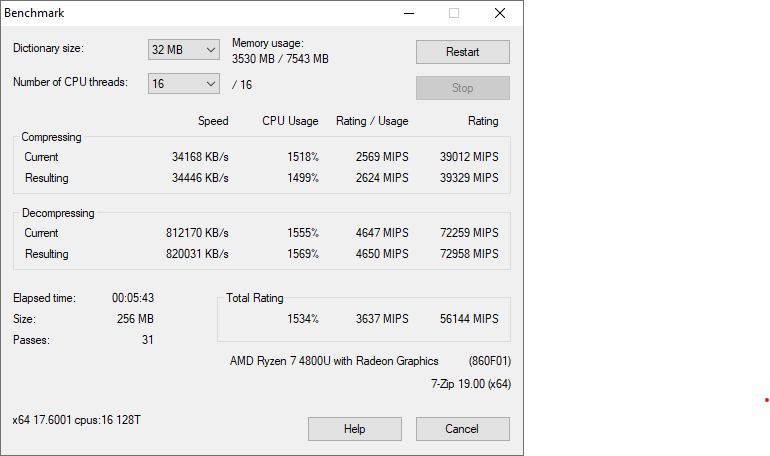Click the Compressing Current speed 34168 KB/s
This screenshot has width=770, height=456.
(x=199, y=157)
